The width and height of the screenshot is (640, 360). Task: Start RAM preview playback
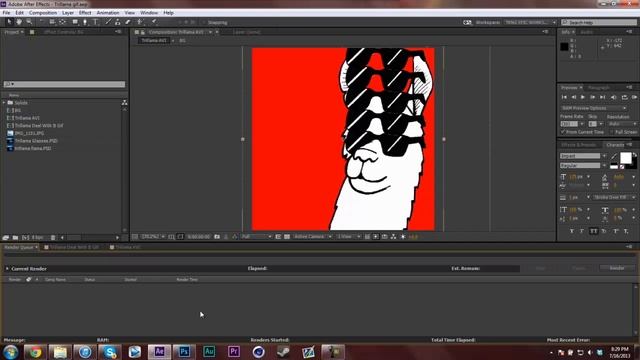pos(634,97)
